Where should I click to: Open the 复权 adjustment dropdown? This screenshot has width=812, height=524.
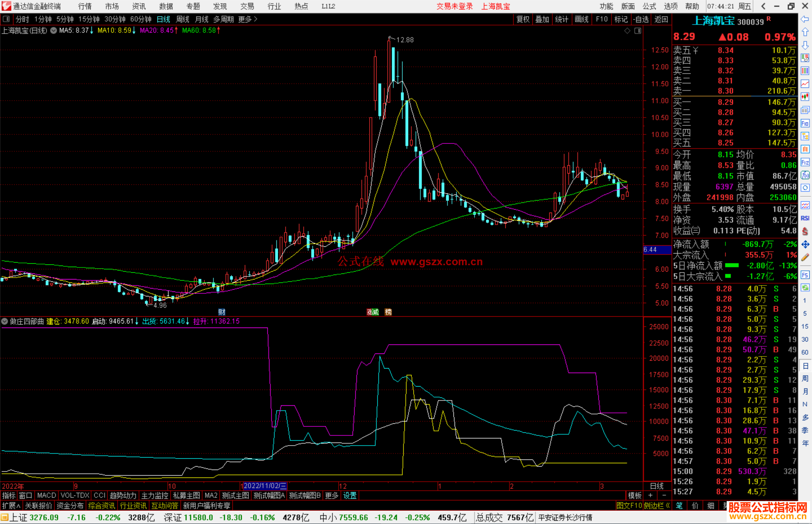click(523, 19)
